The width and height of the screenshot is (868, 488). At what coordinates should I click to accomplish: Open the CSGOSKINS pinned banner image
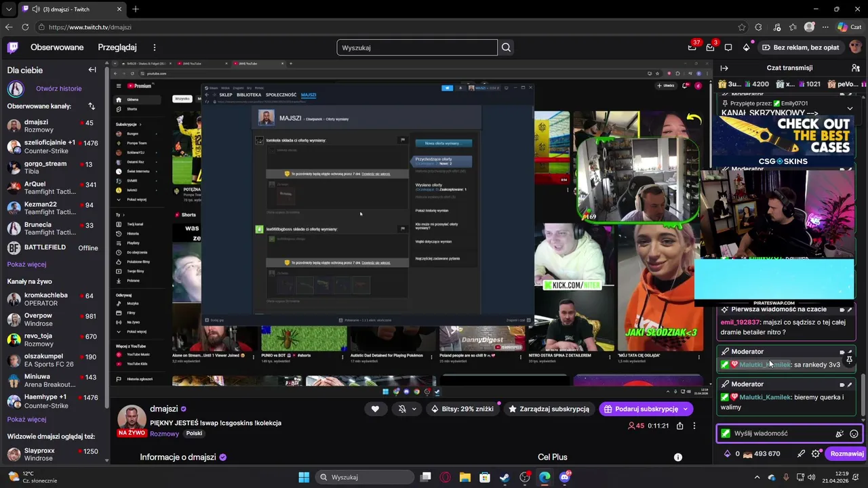click(784, 141)
